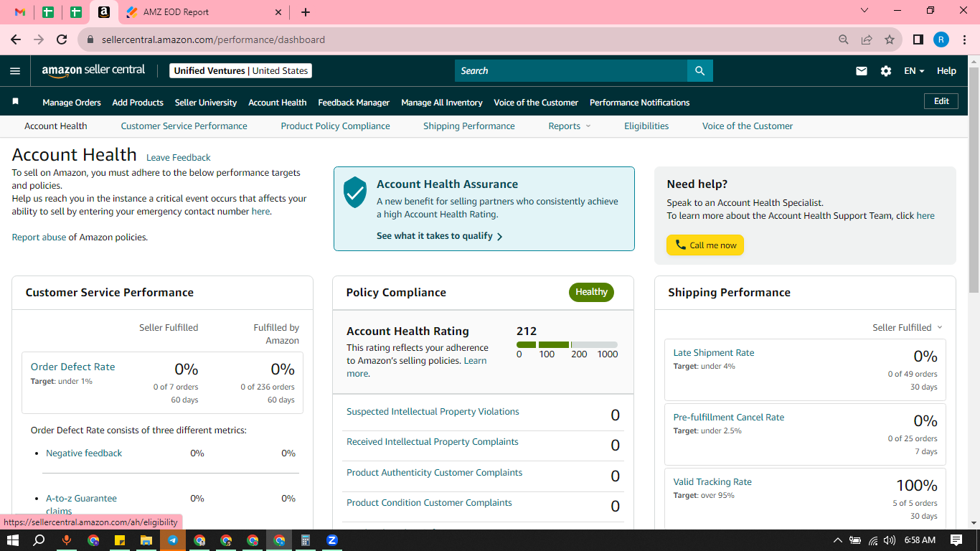The image size is (980, 551).
Task: Open the Windows Start menu
Action: pyautogui.click(x=12, y=540)
